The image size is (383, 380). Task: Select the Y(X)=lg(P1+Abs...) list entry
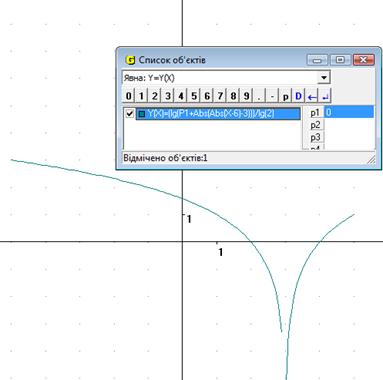pos(218,113)
